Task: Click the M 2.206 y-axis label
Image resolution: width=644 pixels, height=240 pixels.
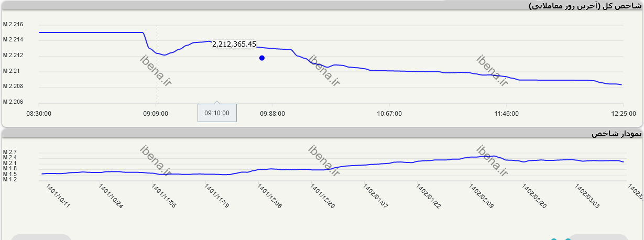Action: [13, 102]
